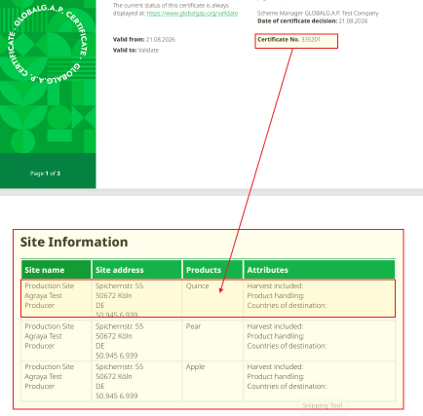
Task: Click the Site Information heading
Action: (x=74, y=242)
